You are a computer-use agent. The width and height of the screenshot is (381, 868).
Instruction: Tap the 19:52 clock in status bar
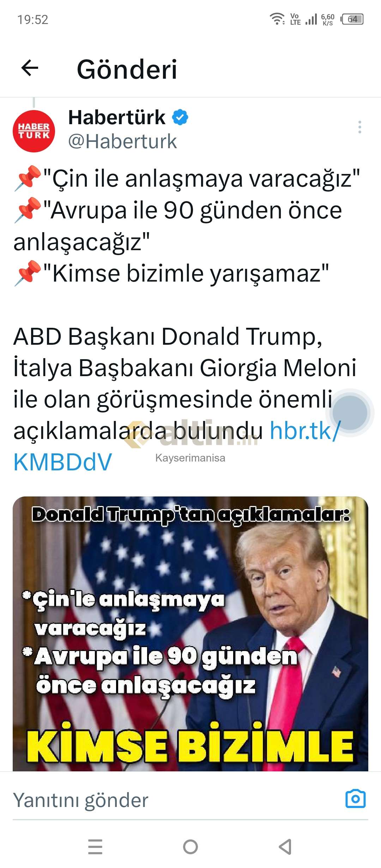click(33, 19)
